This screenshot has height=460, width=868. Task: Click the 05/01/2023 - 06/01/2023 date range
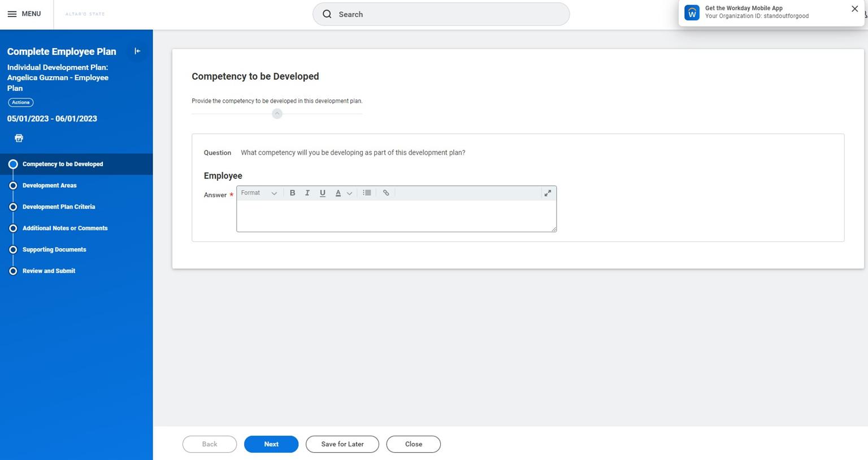coord(52,119)
